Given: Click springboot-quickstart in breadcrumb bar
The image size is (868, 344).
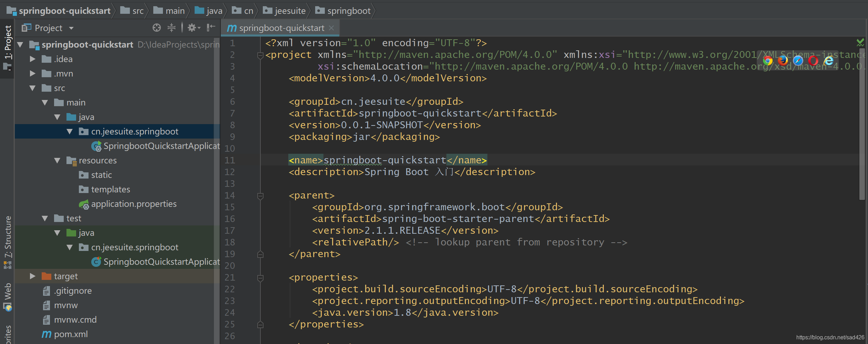Looking at the screenshot, I should pyautogui.click(x=65, y=11).
